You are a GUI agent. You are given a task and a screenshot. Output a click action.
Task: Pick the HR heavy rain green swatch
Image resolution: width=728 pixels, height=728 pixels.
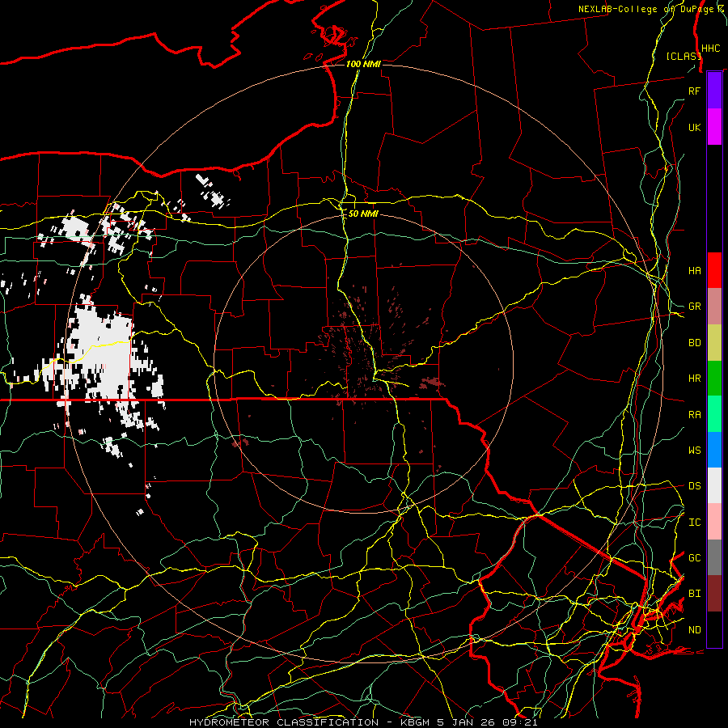[714, 379]
